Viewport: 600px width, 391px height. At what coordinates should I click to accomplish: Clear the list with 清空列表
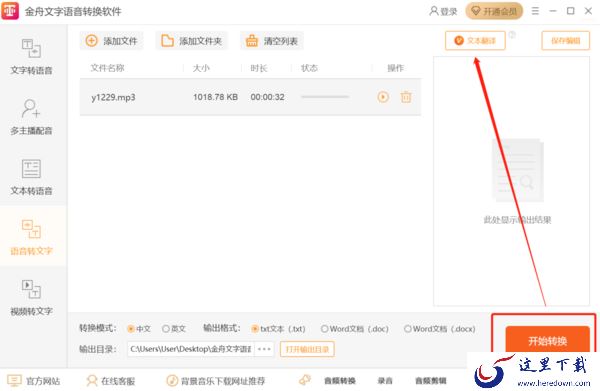point(272,41)
